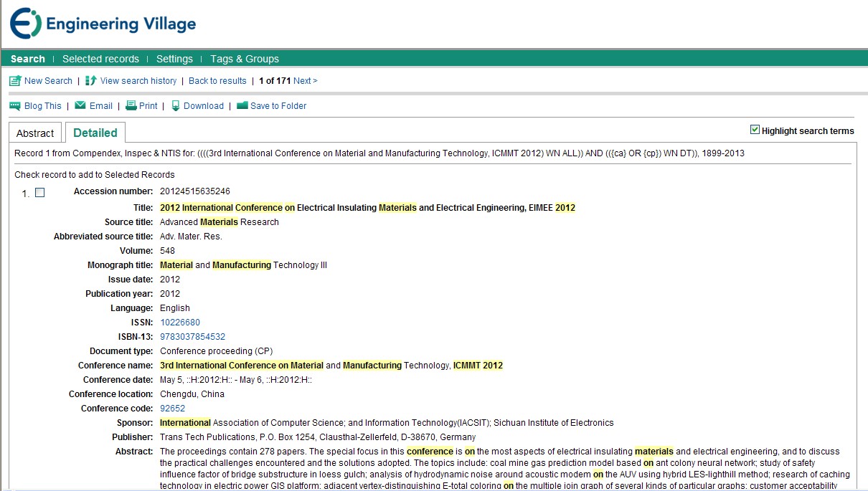
Task: Click the View search history icon
Action: pyautogui.click(x=90, y=81)
